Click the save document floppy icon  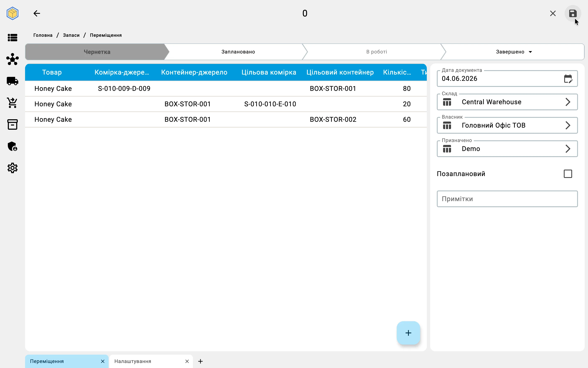click(573, 13)
